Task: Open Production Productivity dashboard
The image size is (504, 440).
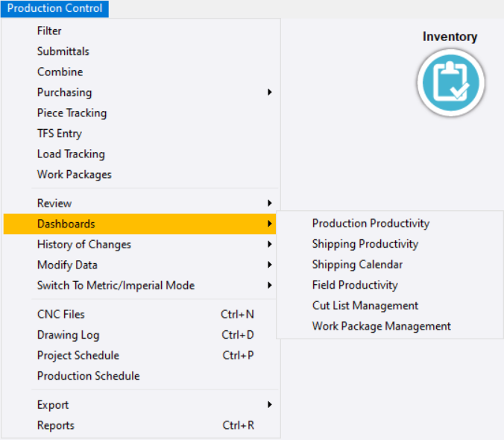Action: [371, 224]
